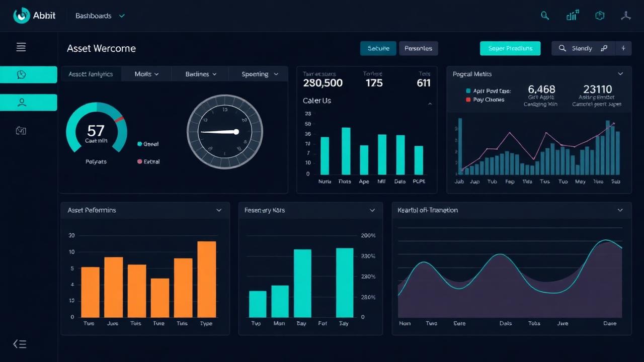Click the 611 metric value
The image size is (644, 362).
coord(424,83)
